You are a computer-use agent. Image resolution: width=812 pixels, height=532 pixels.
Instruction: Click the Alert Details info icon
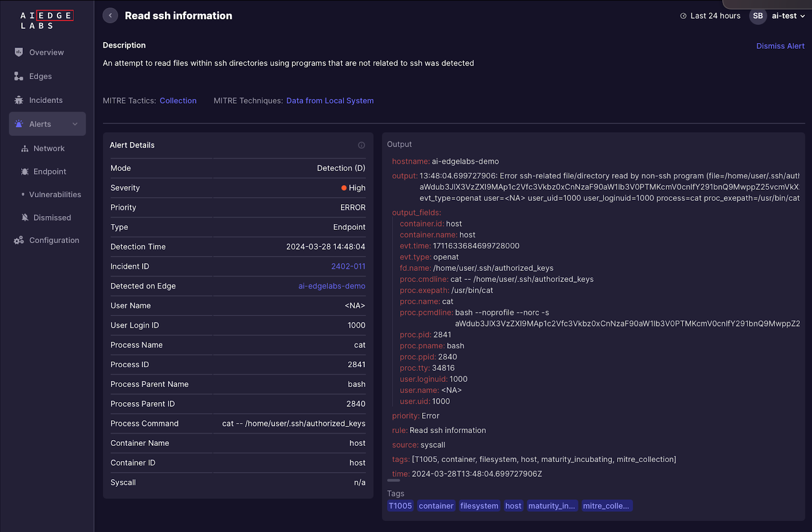coord(361,146)
